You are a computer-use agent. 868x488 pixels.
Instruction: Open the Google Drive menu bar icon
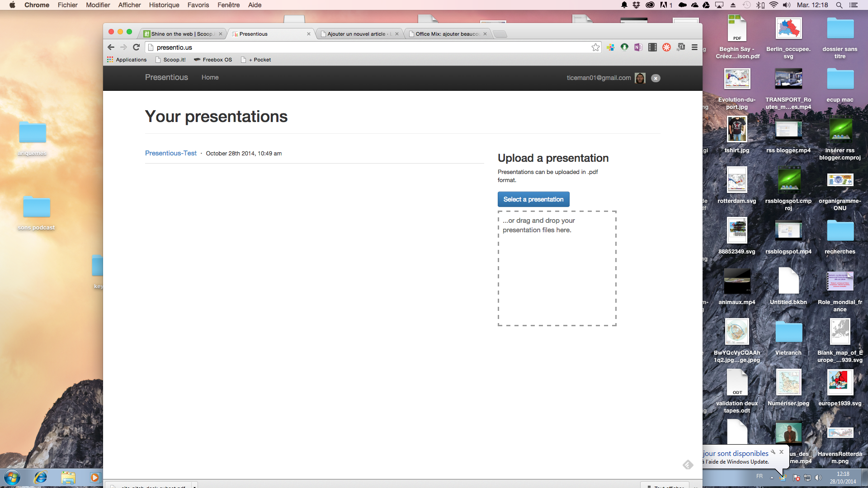706,5
